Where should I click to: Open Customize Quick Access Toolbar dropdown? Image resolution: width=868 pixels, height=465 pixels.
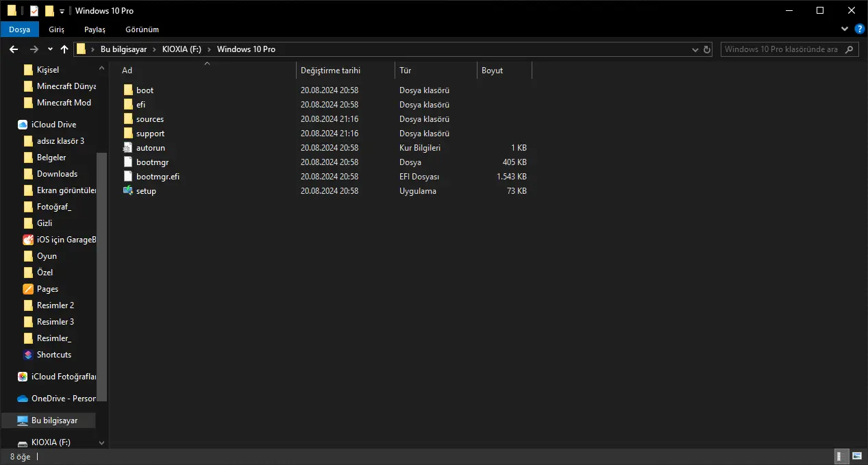tap(62, 11)
